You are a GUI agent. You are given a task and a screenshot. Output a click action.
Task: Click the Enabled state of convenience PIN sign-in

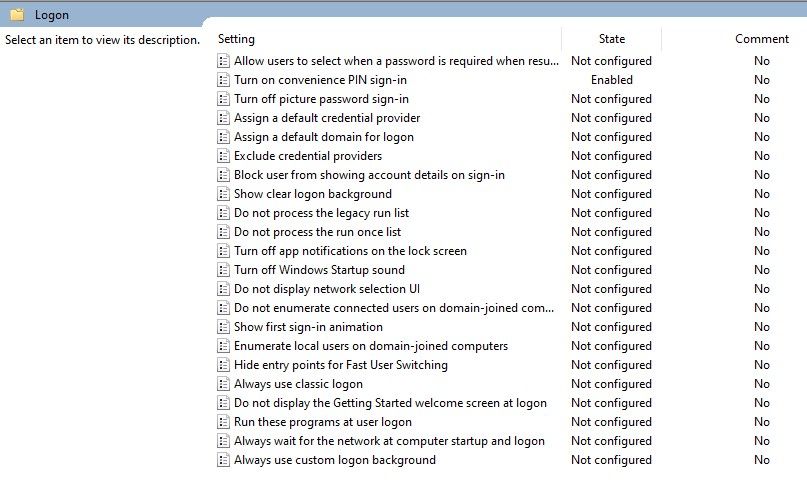[x=611, y=80]
